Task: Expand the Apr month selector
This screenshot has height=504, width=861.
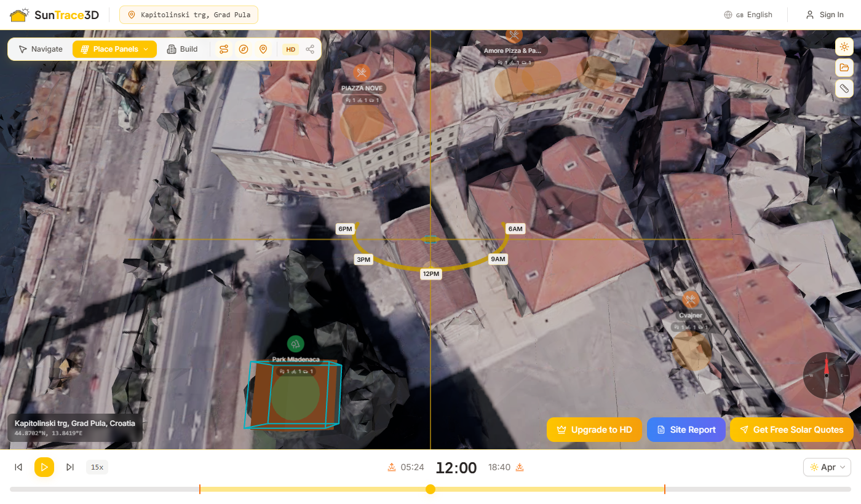Action: click(x=827, y=467)
